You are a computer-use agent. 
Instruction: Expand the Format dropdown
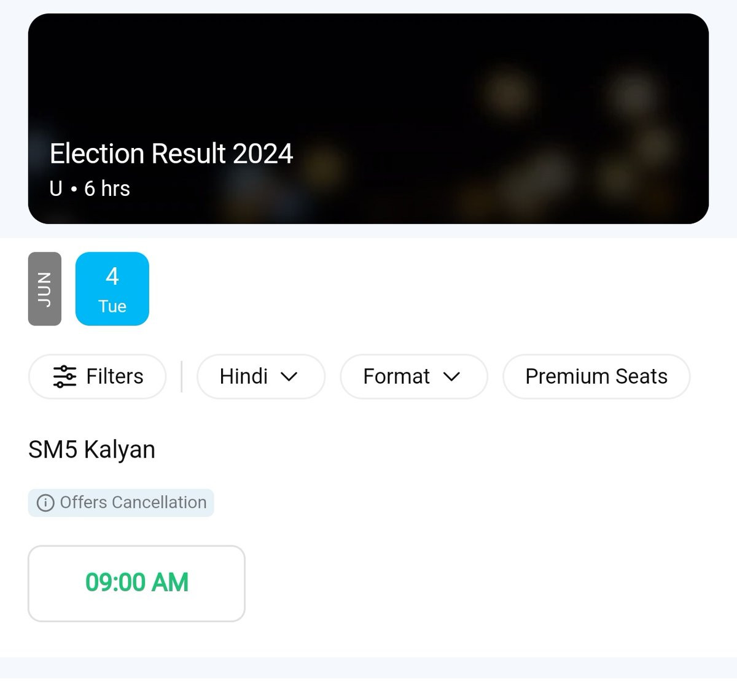(x=397, y=376)
